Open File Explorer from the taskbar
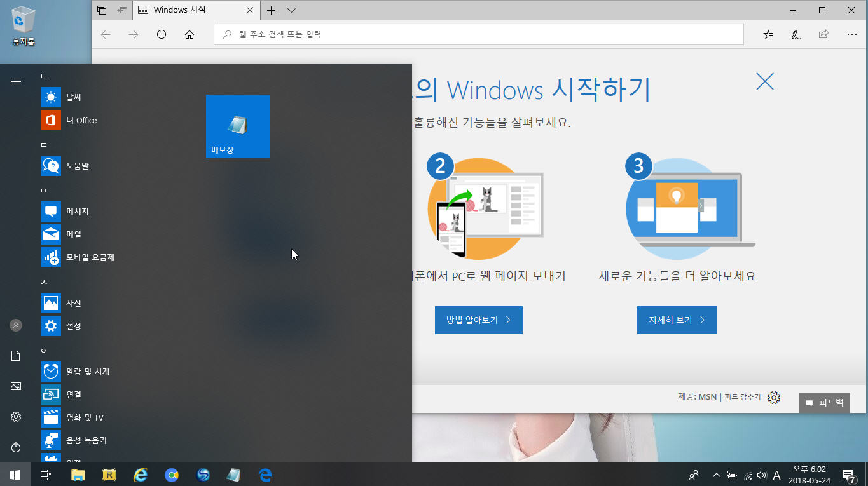Image resolution: width=868 pixels, height=486 pixels. pos(78,475)
